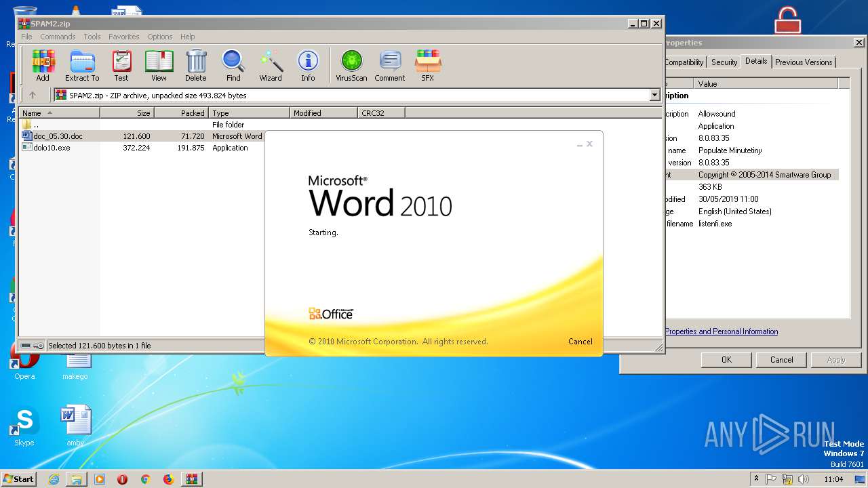Open the Options menu
868x488 pixels.
pyautogui.click(x=160, y=37)
